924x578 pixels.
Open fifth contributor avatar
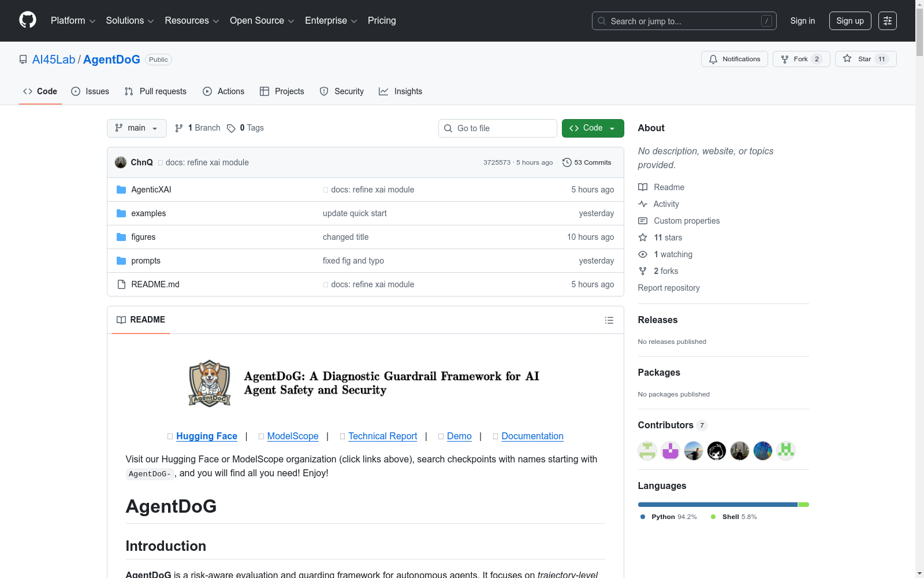(x=740, y=451)
